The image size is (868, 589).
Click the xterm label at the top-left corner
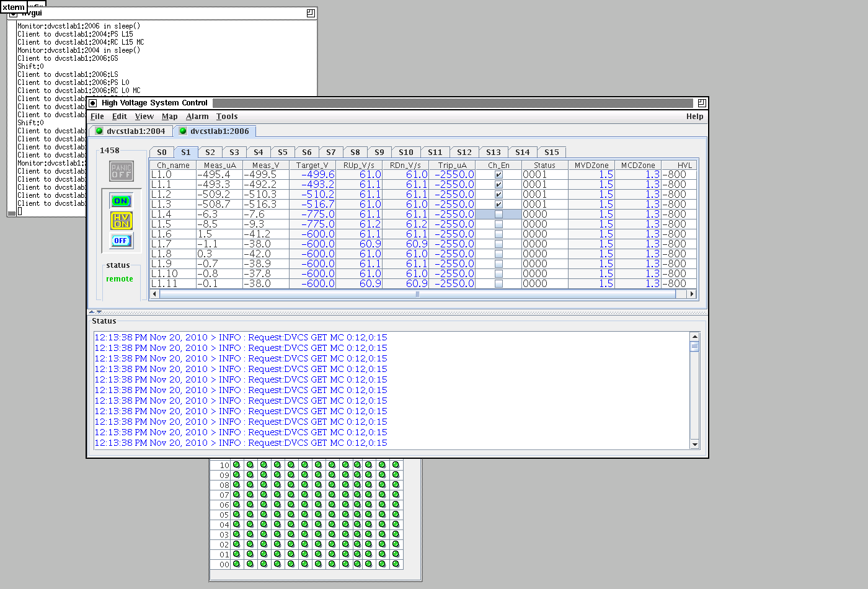coord(14,7)
